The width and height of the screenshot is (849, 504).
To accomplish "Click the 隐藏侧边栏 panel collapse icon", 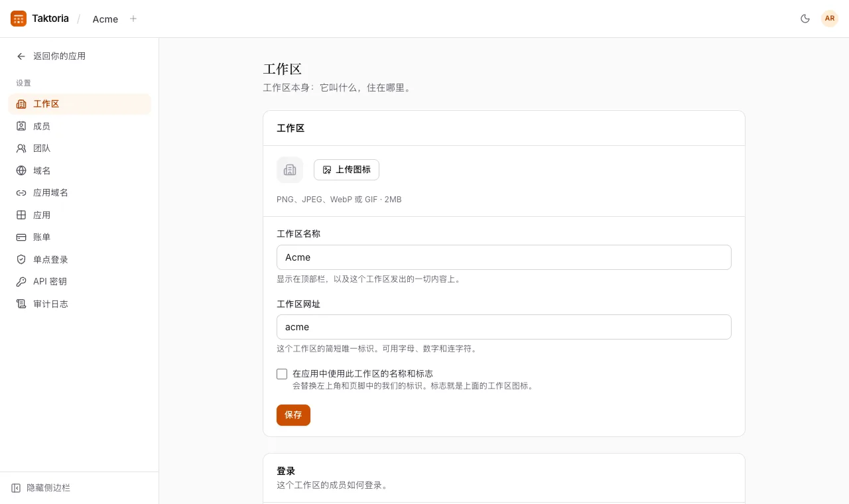I will coord(16,488).
